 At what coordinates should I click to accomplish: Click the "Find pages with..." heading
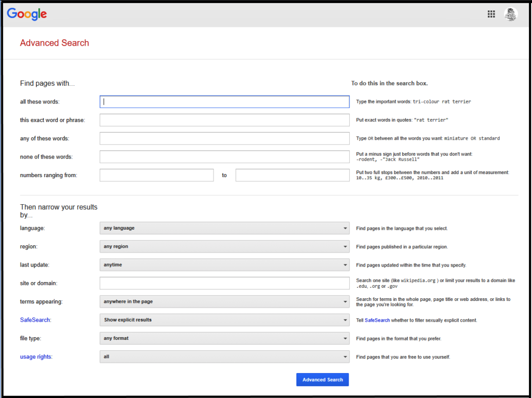pos(47,84)
